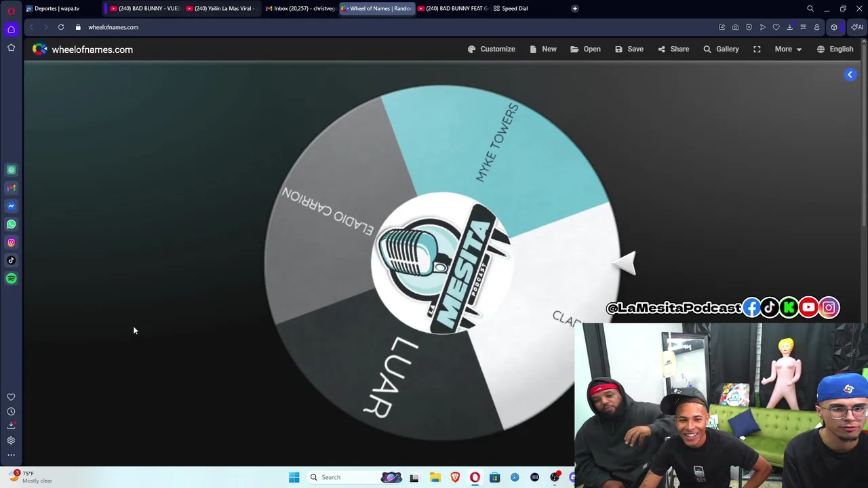Open the sidebar history clock icon
Image resolution: width=868 pixels, height=488 pixels.
point(11,411)
